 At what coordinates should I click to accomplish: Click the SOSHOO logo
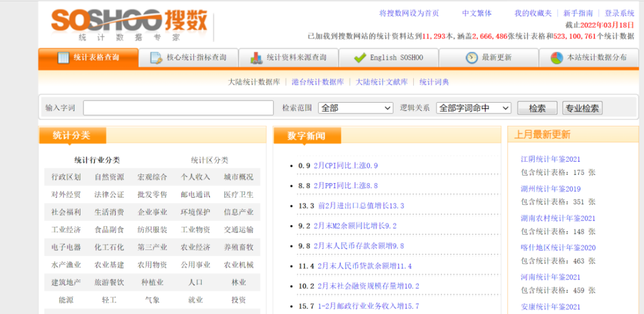tap(129, 24)
